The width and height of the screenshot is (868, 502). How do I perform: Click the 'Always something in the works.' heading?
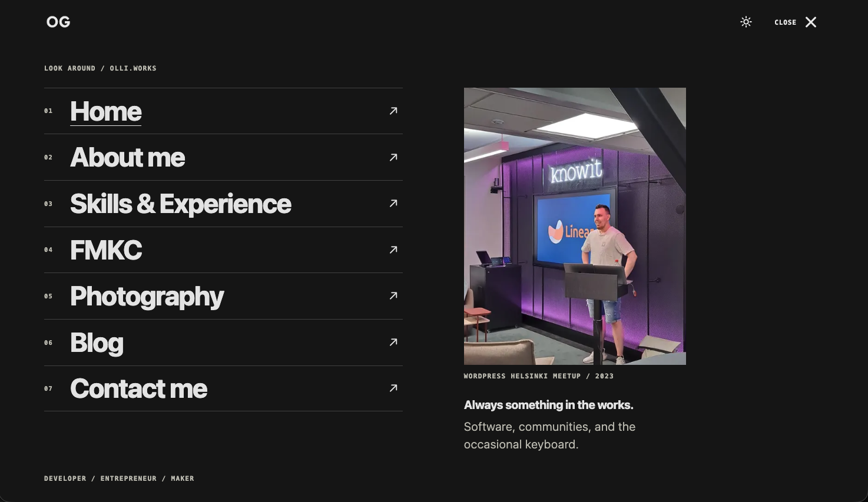(549, 405)
